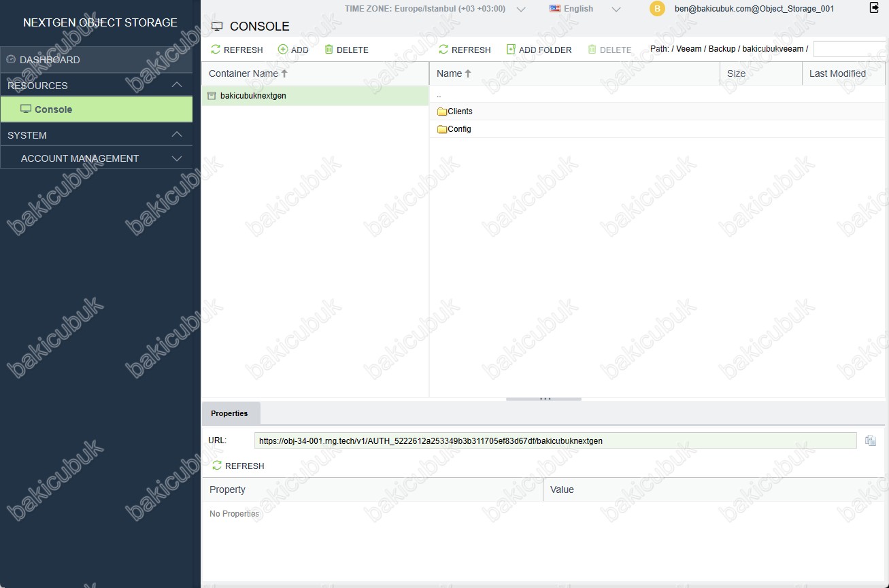Click the Console monitor icon in sidebar
The width and height of the screenshot is (889, 588).
pos(27,109)
